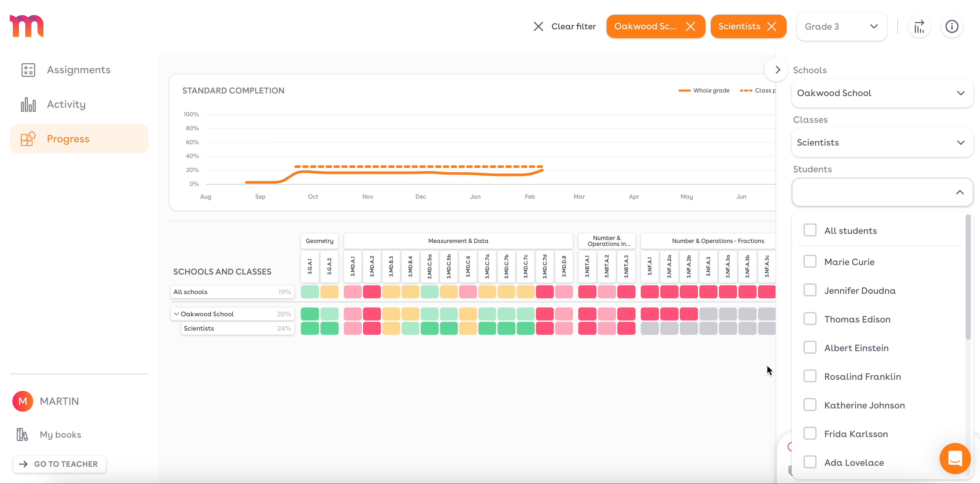This screenshot has height=484, width=980.
Task: Click the Activity bar chart icon
Action: pyautogui.click(x=28, y=105)
